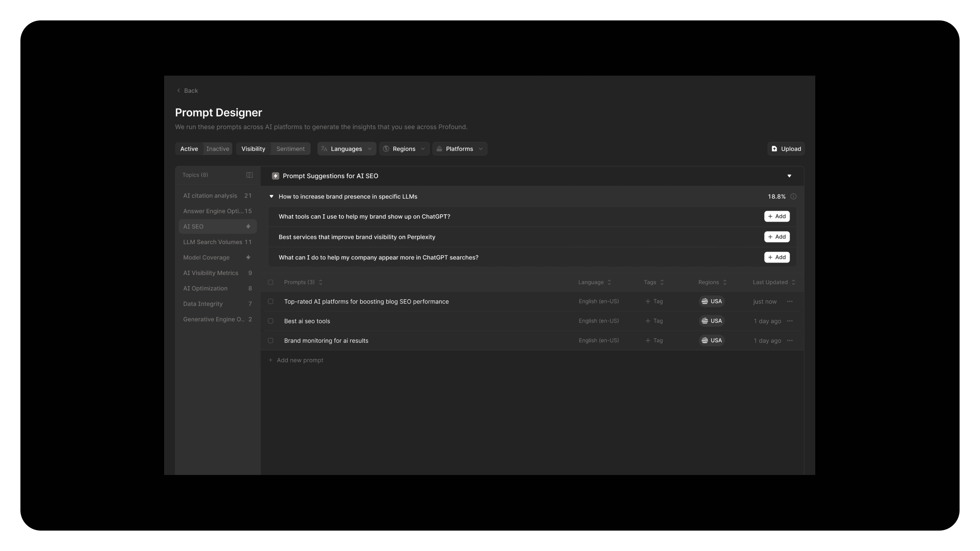Open three-dot menu for Best ai seo tools
980x551 pixels.
(x=790, y=321)
